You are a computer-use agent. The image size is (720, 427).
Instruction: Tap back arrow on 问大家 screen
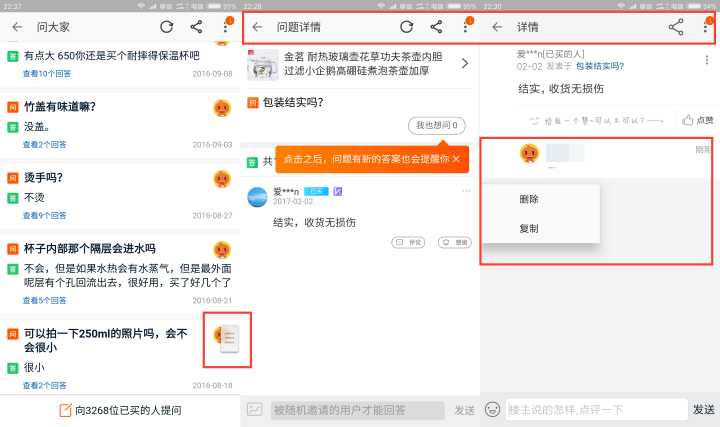[x=17, y=27]
